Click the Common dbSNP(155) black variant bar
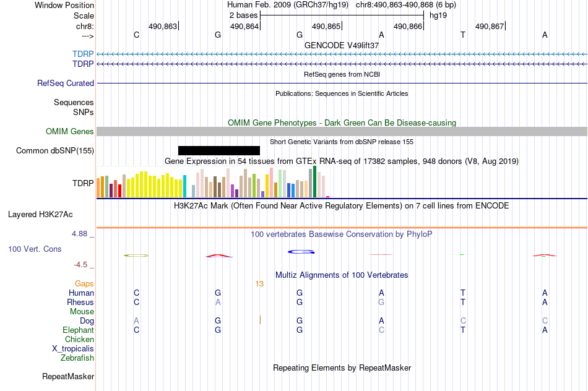Viewport: 588px width, 391px height. point(219,151)
